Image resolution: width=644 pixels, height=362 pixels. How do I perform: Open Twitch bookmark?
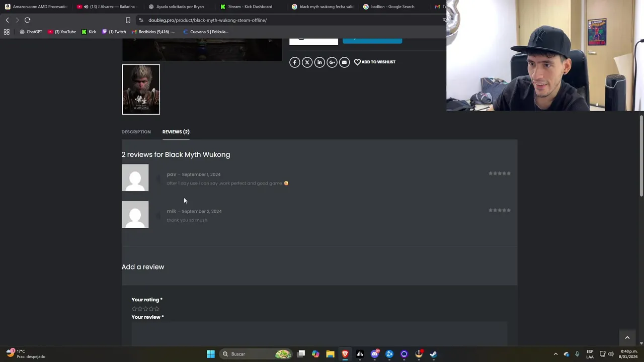pos(114,32)
